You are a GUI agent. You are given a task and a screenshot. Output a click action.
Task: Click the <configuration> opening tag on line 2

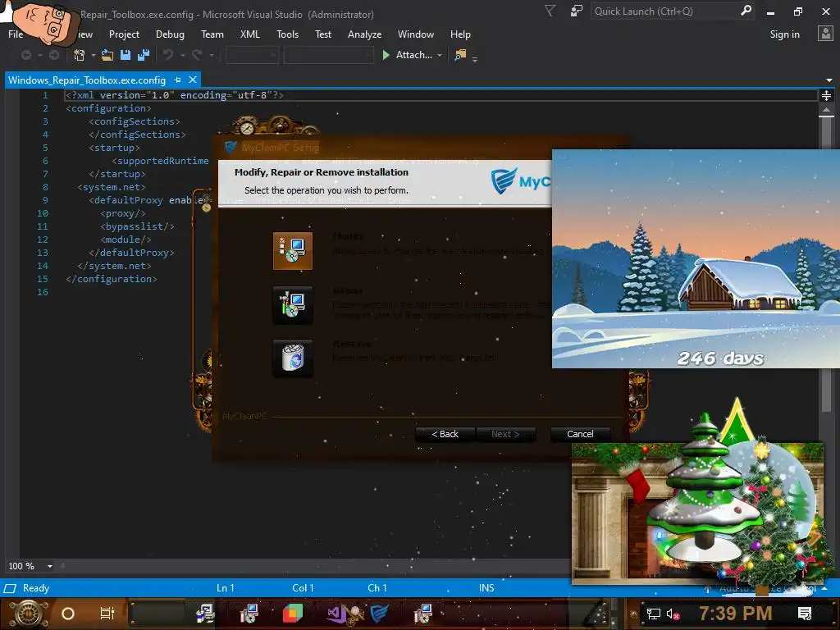coord(108,108)
